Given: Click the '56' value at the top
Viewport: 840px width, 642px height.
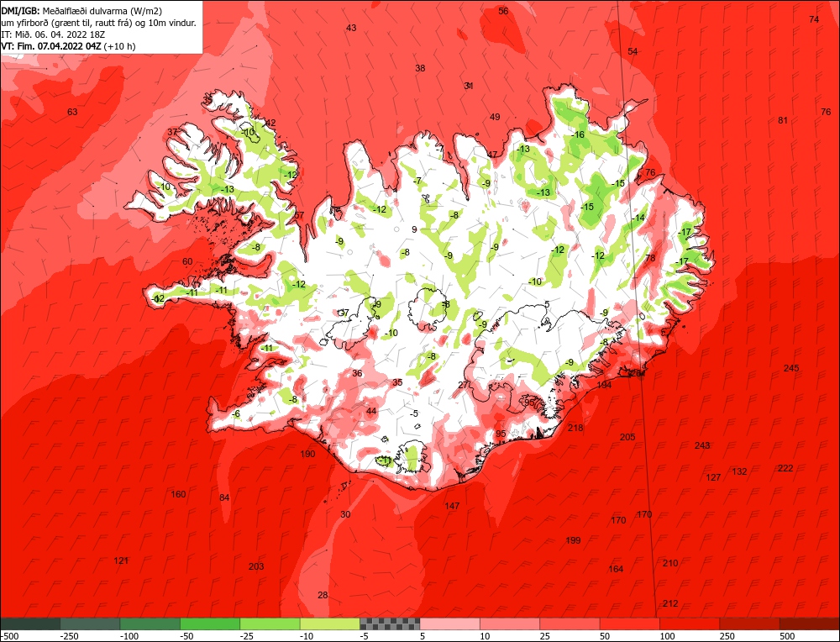Looking at the screenshot, I should (x=503, y=11).
